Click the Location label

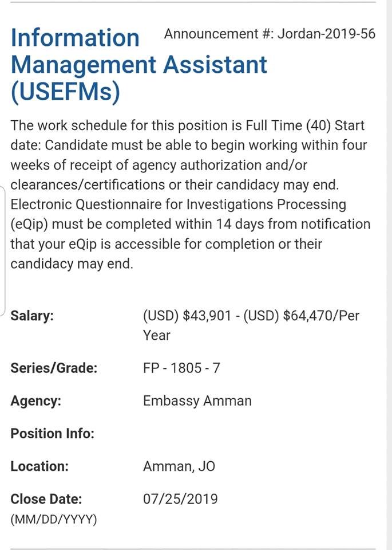tap(39, 466)
